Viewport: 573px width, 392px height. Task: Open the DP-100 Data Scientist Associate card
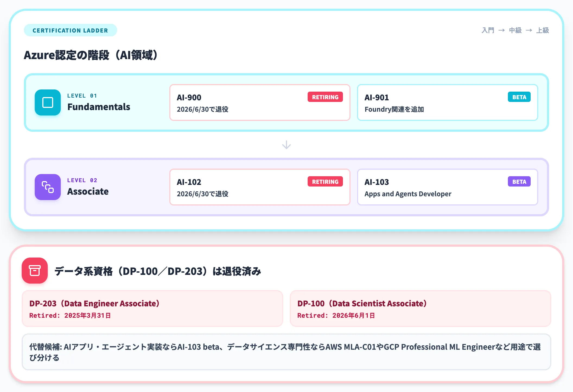pos(421,309)
